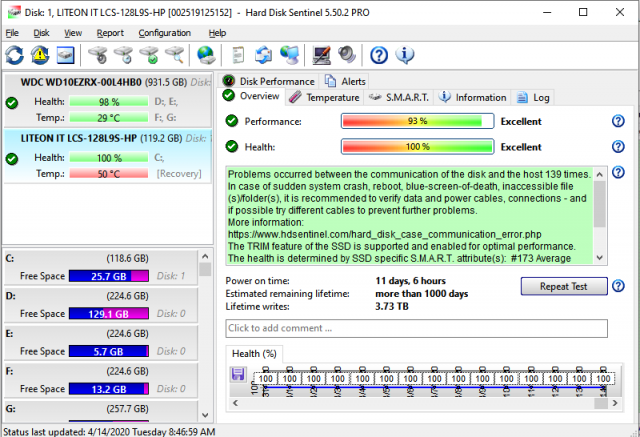This screenshot has height=437, width=640.
Task: Click the speaker sound icon in toolbar
Action: tap(347, 54)
